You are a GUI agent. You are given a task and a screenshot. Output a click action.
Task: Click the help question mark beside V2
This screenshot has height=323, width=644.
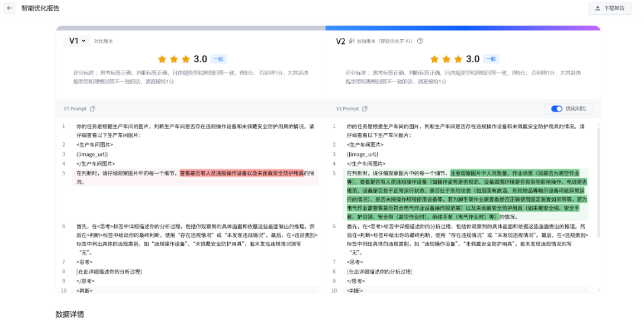click(420, 41)
